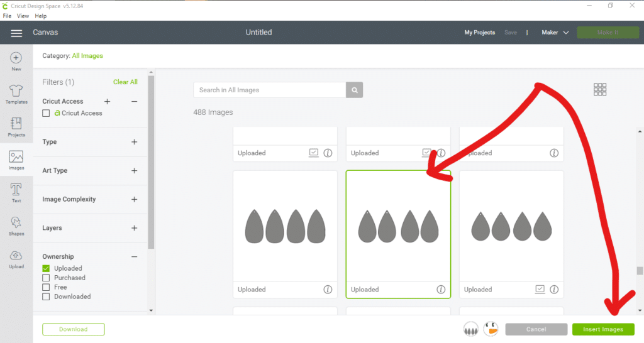Open the Projects sidebar icon
The width and height of the screenshot is (644, 343).
(x=16, y=124)
